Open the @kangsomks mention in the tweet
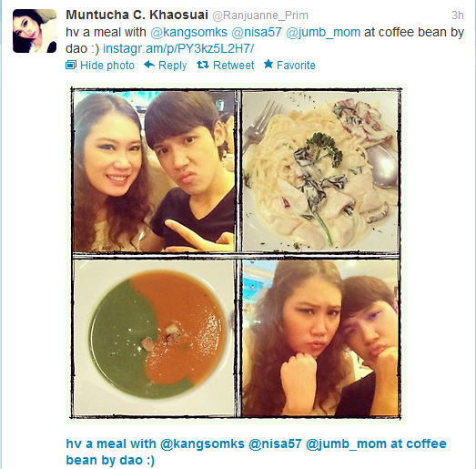The height and width of the screenshot is (469, 476). [x=188, y=32]
